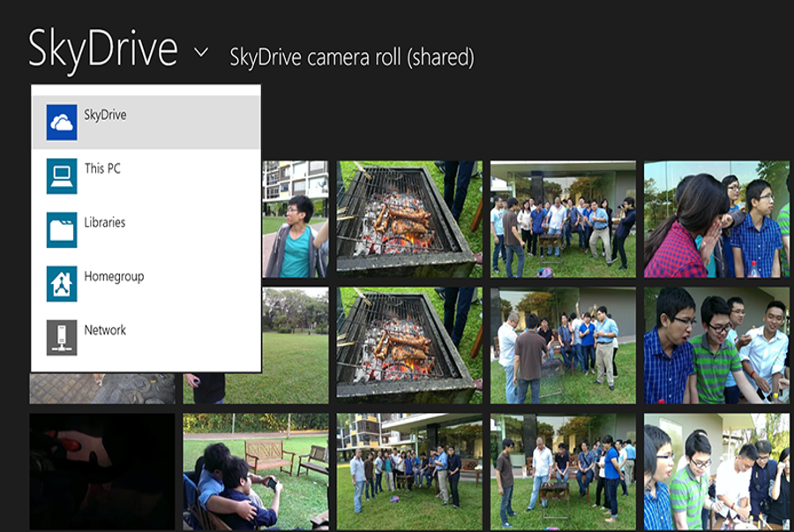Screen dimensions: 794x532
Task: Click the SkyDrive cloud icon in the location list
Action: (x=62, y=122)
